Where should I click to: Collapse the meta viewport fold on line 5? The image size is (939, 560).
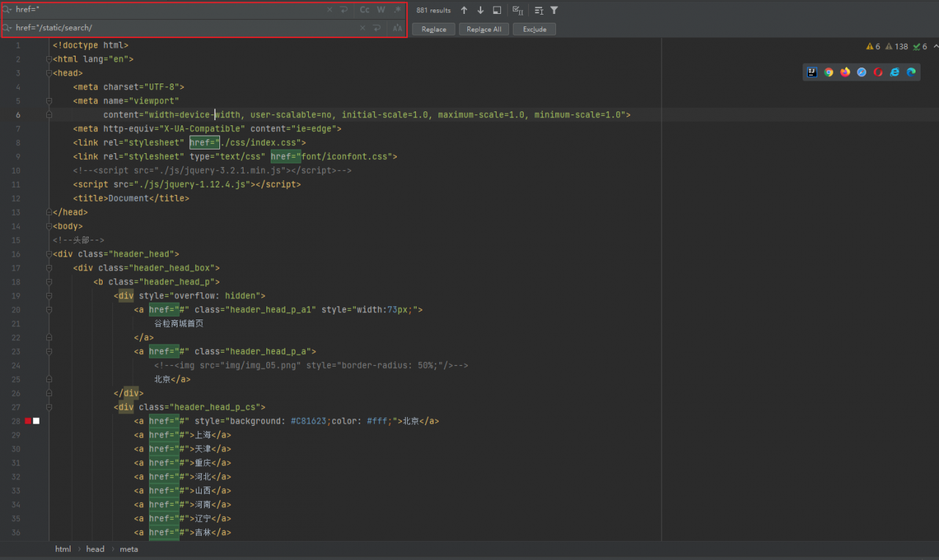pyautogui.click(x=49, y=101)
